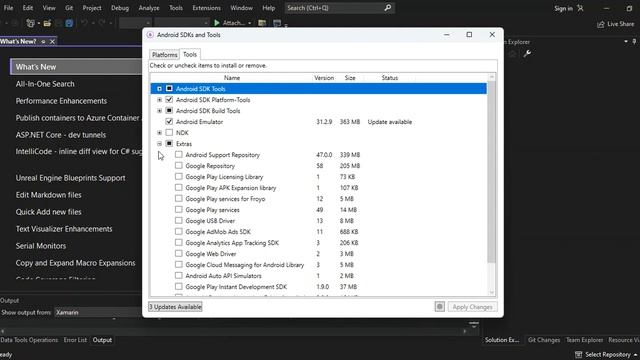Viewport: 640px width, 360px height.
Task: Click the pin icon on Solution Explorer panel
Action: pos(634,42)
